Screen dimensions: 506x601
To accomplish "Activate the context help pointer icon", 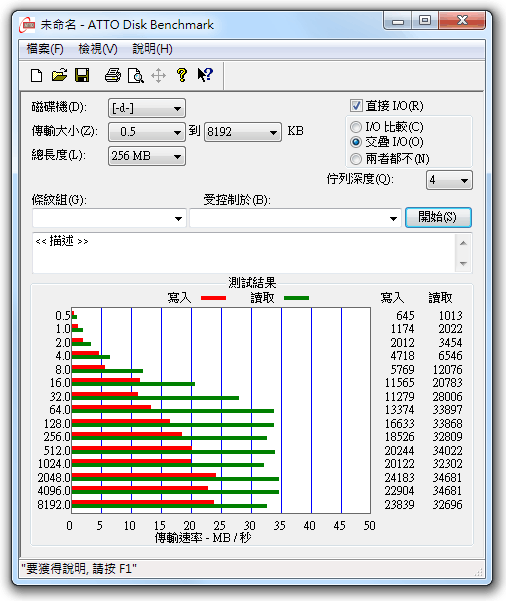I will pos(205,74).
